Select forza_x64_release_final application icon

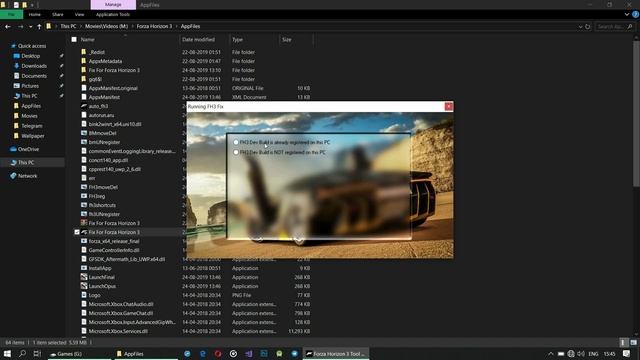pyautogui.click(x=84, y=241)
